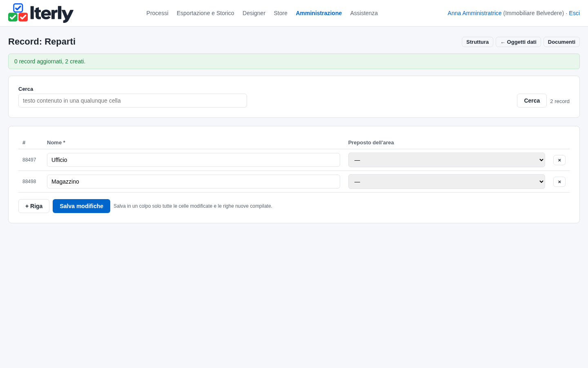The width and height of the screenshot is (588, 368).
Task: Go back to Oggetti dati
Action: pyautogui.click(x=518, y=42)
